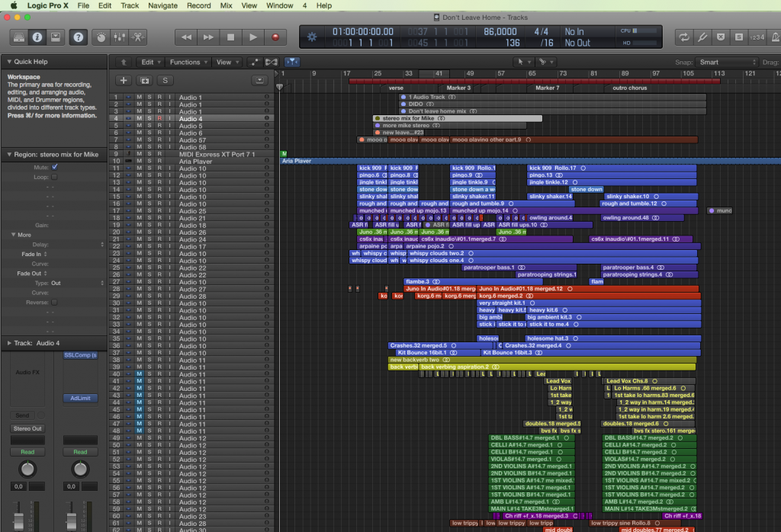The height and width of the screenshot is (532, 781).
Task: Disarm recording on Audio 4 track
Action: click(x=159, y=119)
